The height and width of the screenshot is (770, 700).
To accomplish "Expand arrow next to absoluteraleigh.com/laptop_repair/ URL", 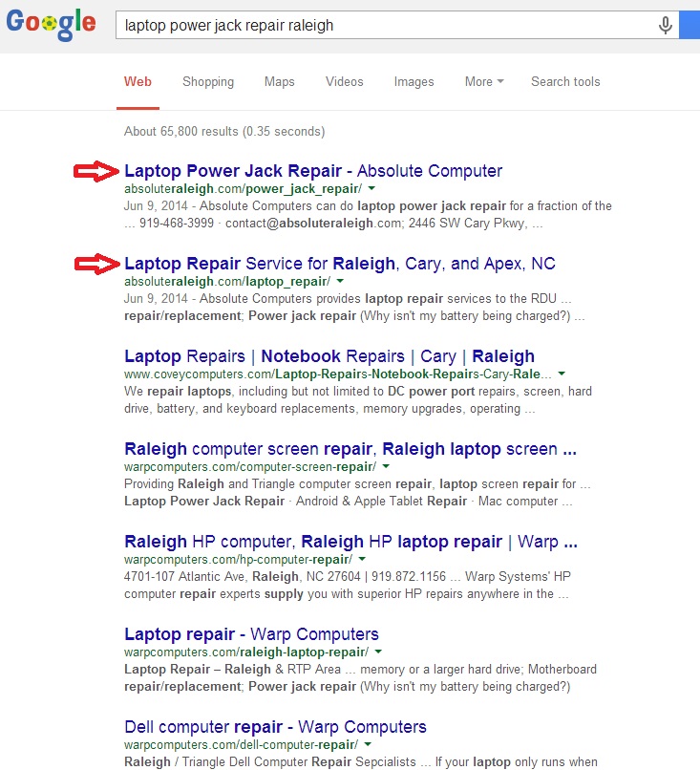I will pos(340,281).
